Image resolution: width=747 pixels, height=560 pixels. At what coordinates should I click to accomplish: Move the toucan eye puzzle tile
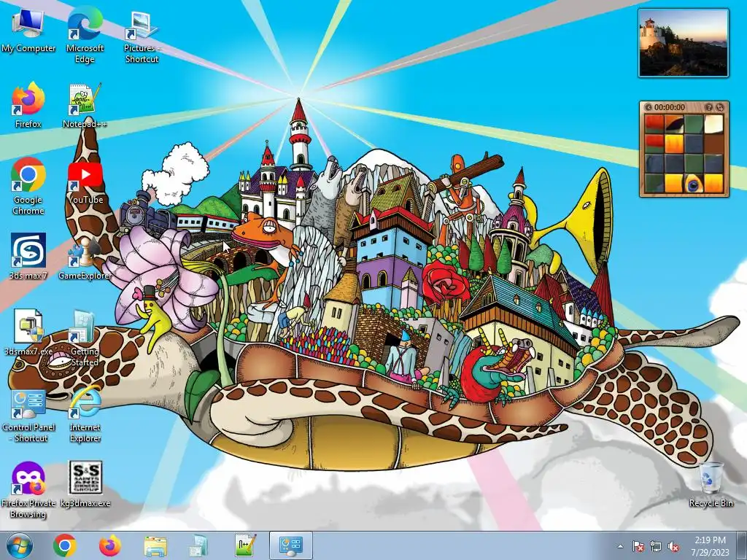(694, 183)
